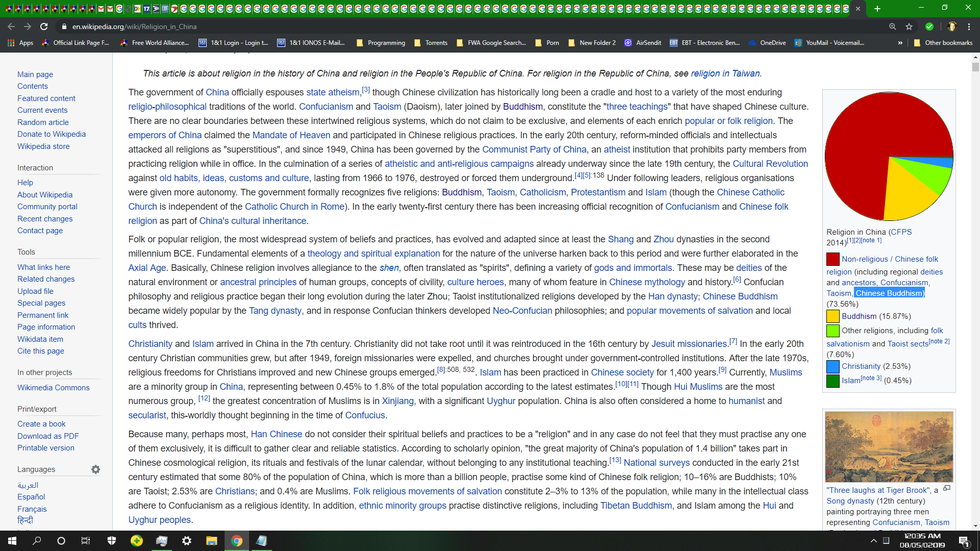Image resolution: width=980 pixels, height=551 pixels.
Task: Open the Chrome profile avatar
Action: tap(951, 27)
